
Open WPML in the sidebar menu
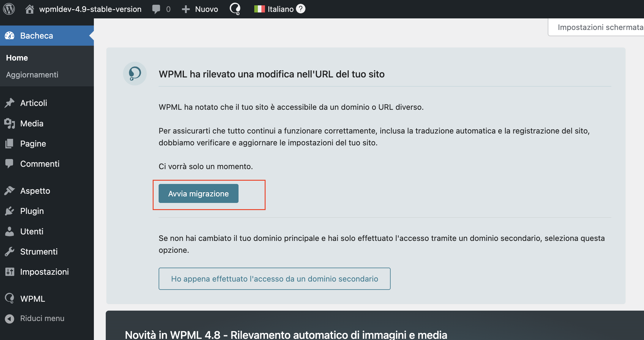click(x=32, y=299)
